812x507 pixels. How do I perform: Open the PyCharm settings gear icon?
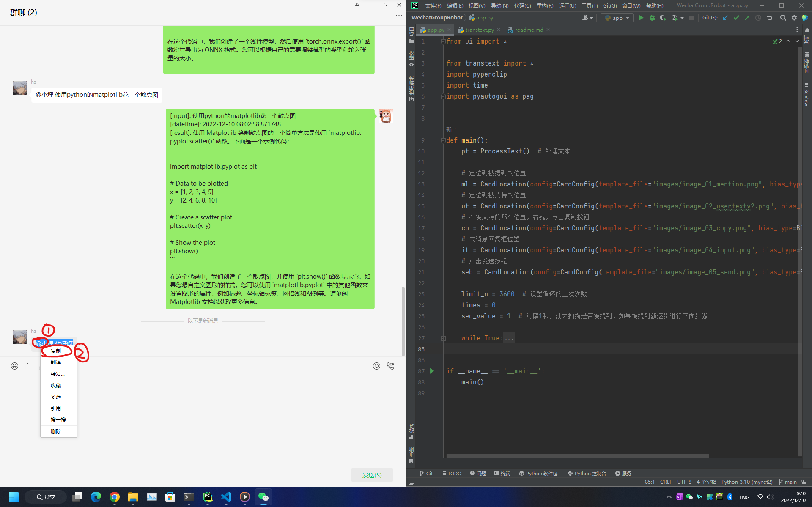point(794,18)
